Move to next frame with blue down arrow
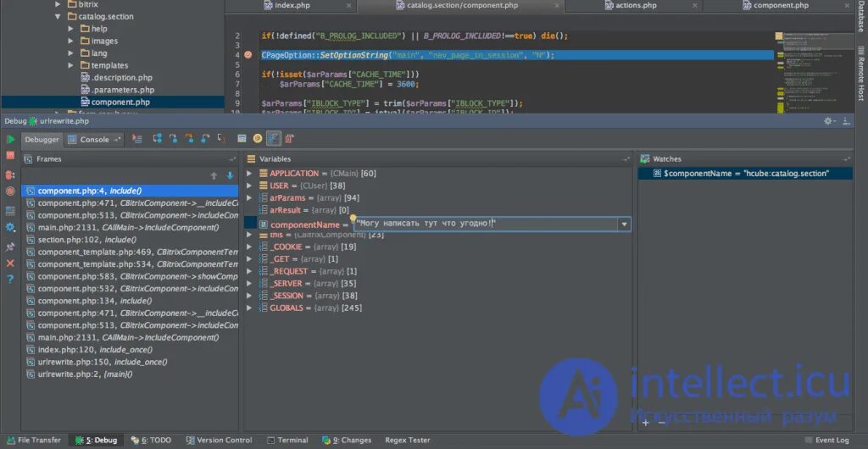The height and width of the screenshot is (449, 868). point(231,176)
